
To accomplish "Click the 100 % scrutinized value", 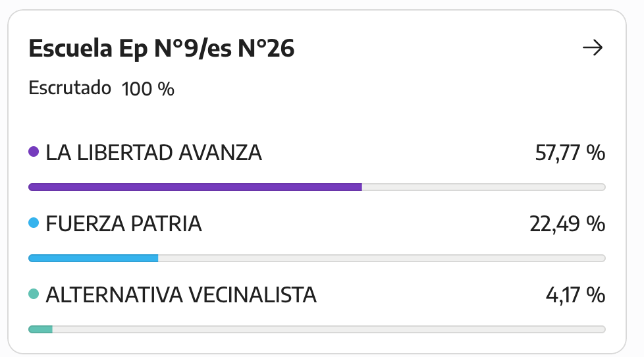I will click(148, 89).
